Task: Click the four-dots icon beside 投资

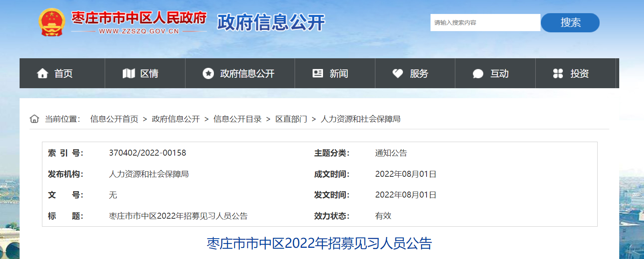Action: (558, 73)
